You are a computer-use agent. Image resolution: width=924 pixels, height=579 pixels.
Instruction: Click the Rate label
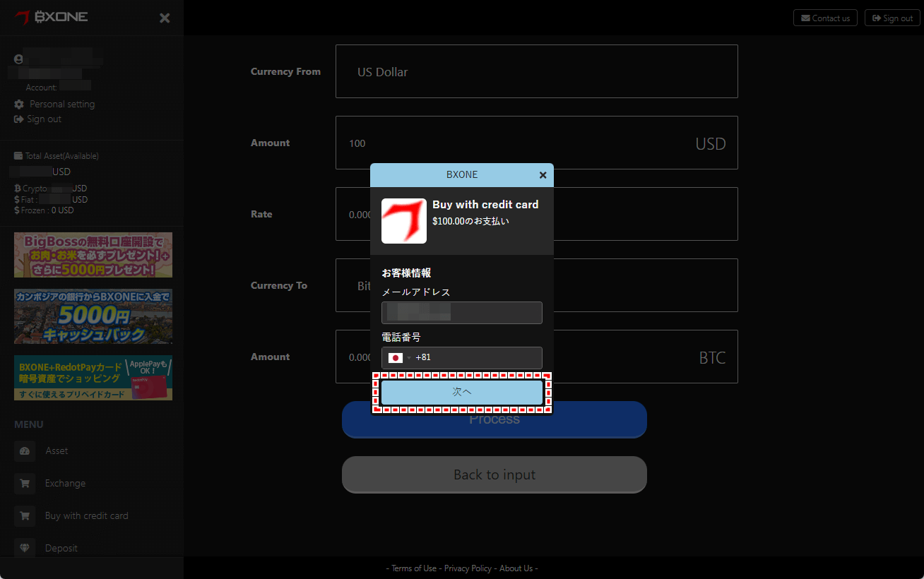click(261, 214)
